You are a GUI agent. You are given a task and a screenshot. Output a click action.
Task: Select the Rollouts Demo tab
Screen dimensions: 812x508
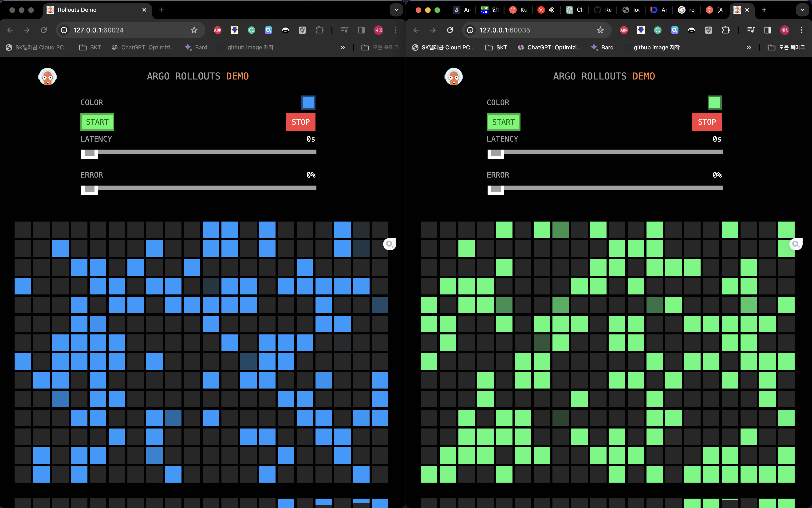click(97, 10)
